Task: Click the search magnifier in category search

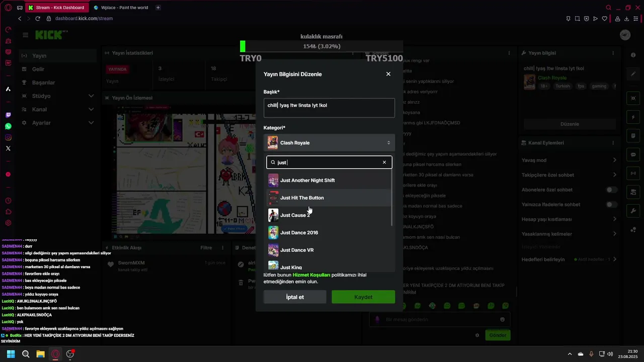Action: pyautogui.click(x=273, y=162)
